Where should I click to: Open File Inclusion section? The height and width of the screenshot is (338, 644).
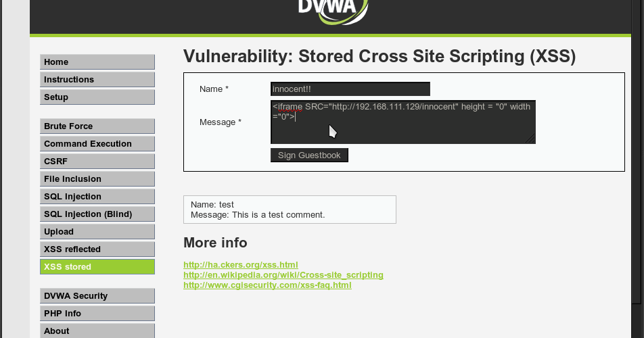[97, 179]
